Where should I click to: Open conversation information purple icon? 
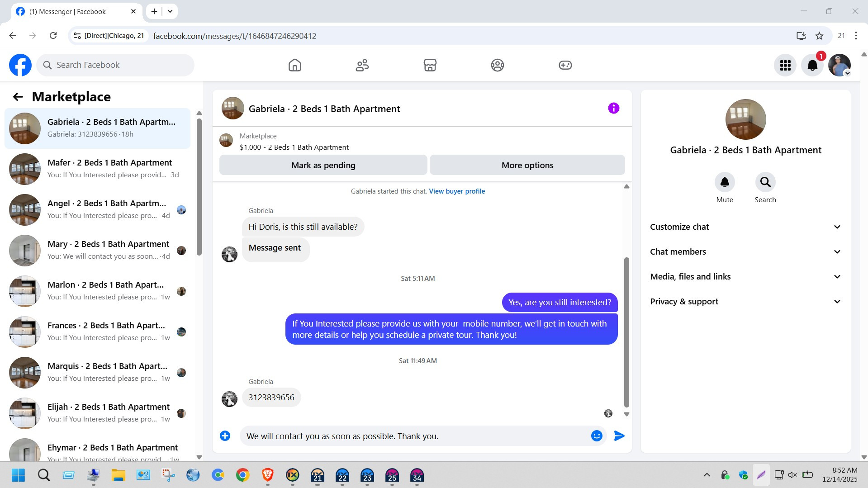click(x=613, y=108)
